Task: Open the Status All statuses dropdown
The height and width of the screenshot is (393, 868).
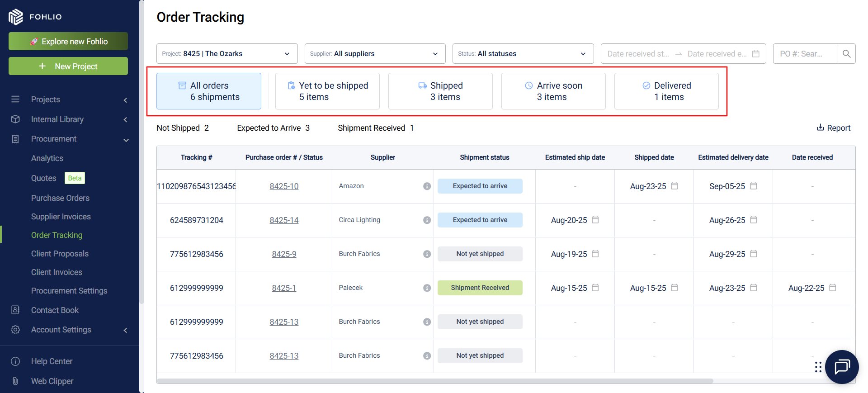Action: (x=523, y=54)
